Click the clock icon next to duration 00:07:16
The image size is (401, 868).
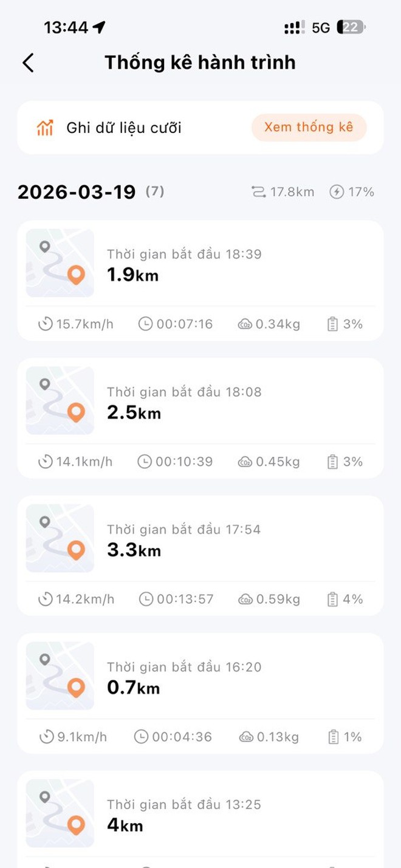click(x=145, y=324)
